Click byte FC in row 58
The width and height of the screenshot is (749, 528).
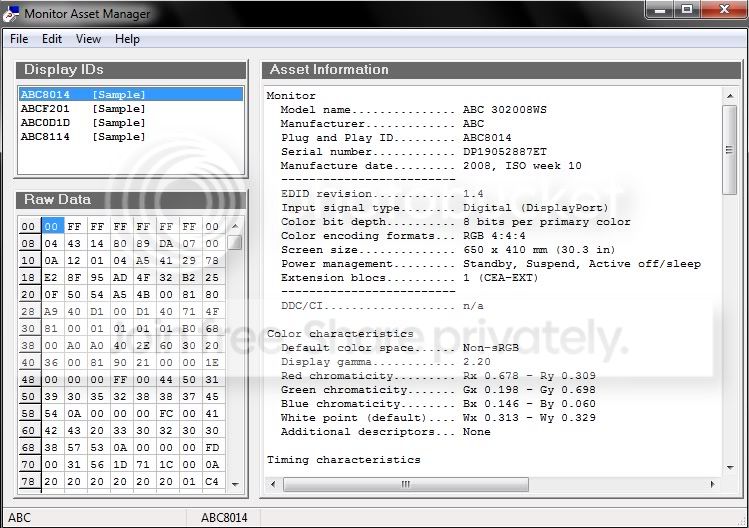[166, 413]
